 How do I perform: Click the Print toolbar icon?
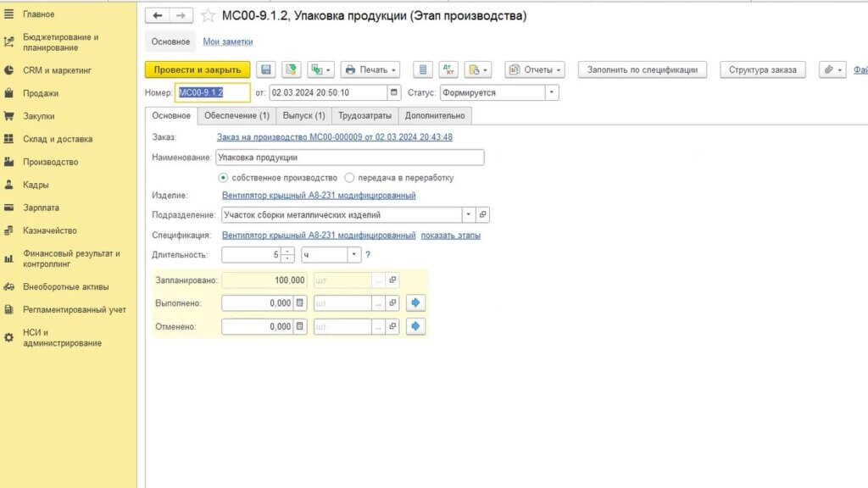tap(350, 69)
